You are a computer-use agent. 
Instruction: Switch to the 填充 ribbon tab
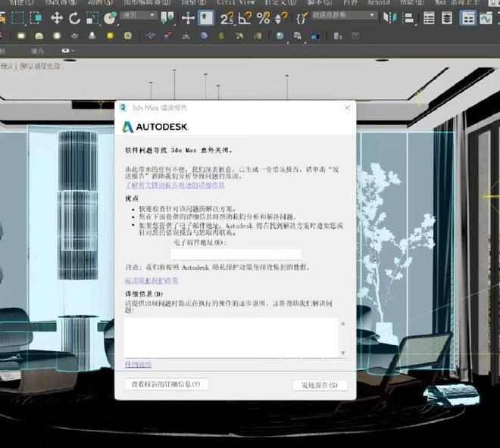[x=38, y=51]
